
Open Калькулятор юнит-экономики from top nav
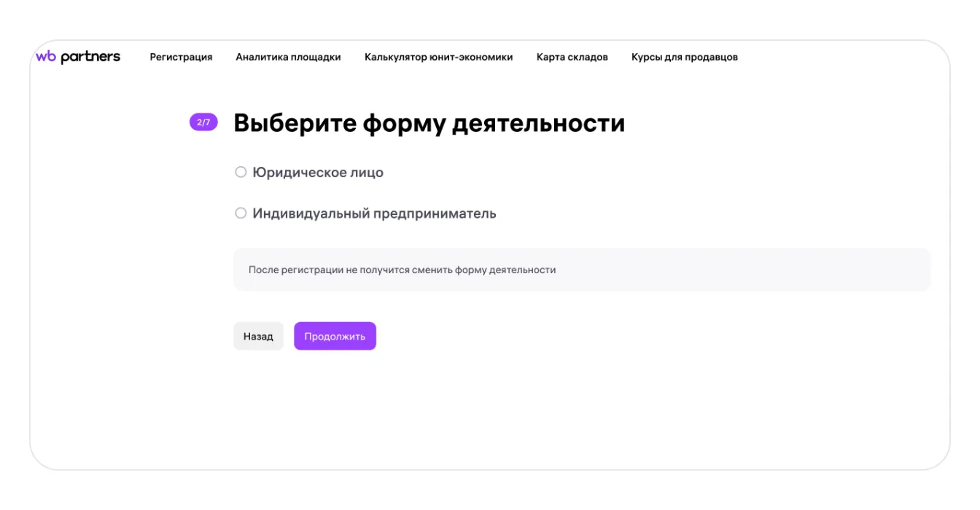[x=438, y=57]
